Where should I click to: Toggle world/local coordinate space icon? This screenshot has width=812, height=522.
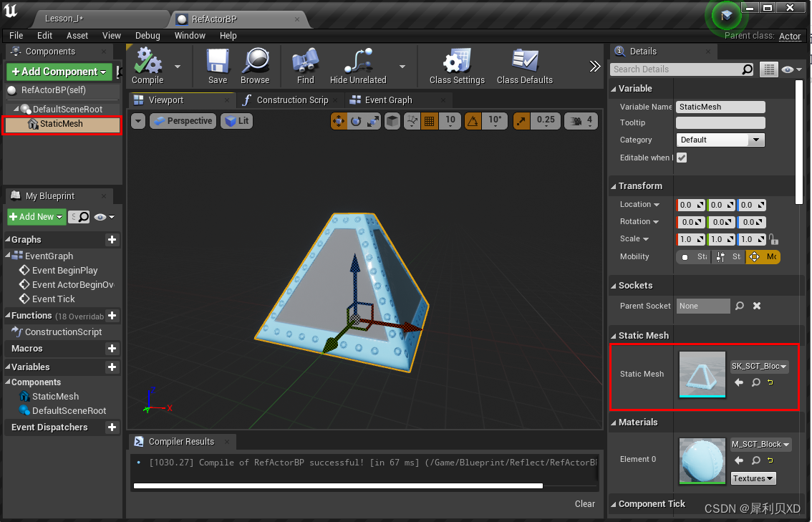tap(392, 121)
